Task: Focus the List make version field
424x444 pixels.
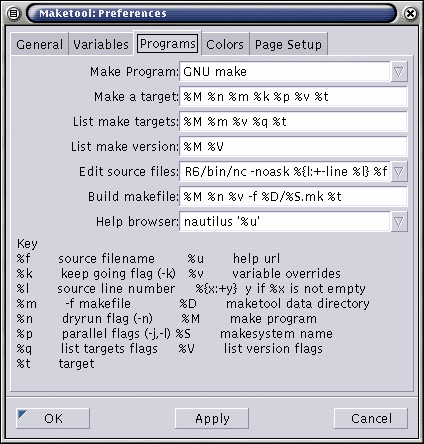Action: (293, 147)
